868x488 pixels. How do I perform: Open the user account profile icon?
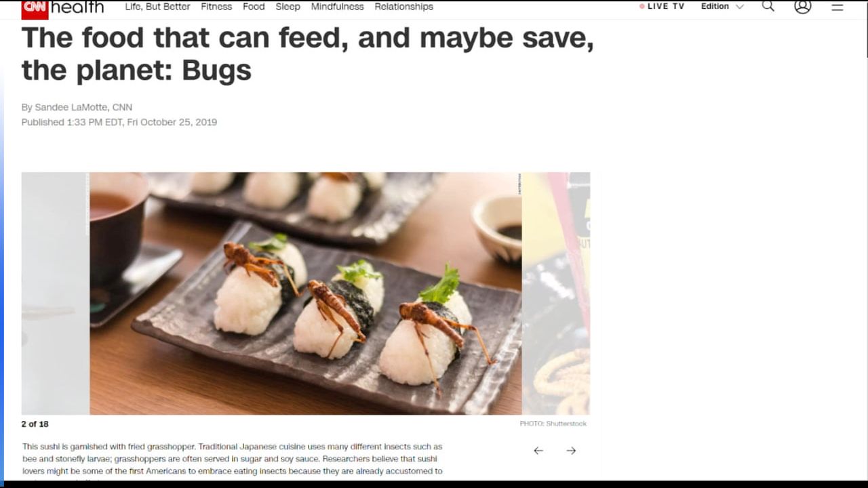click(803, 6)
